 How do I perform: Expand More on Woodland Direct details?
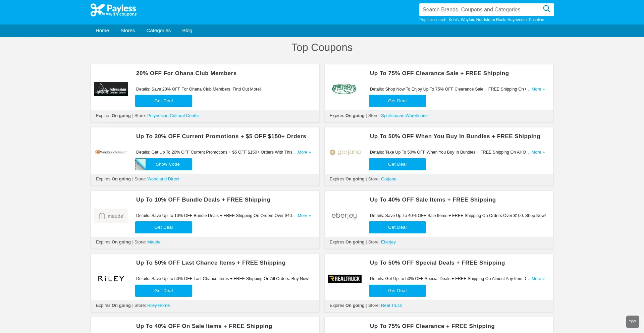tap(303, 152)
